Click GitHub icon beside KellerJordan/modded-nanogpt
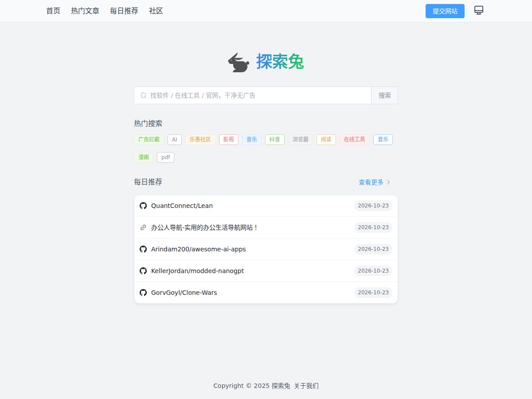The width and height of the screenshot is (532, 399). pyautogui.click(x=143, y=271)
